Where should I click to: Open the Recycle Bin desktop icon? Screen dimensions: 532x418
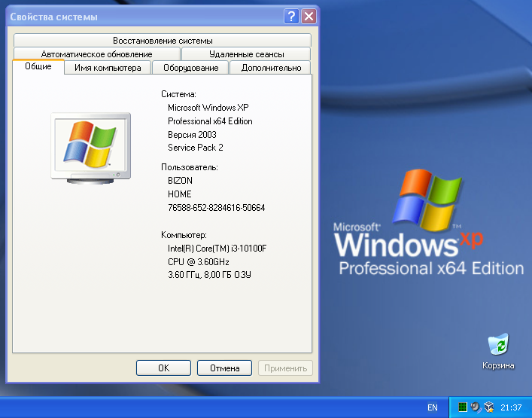498,351
